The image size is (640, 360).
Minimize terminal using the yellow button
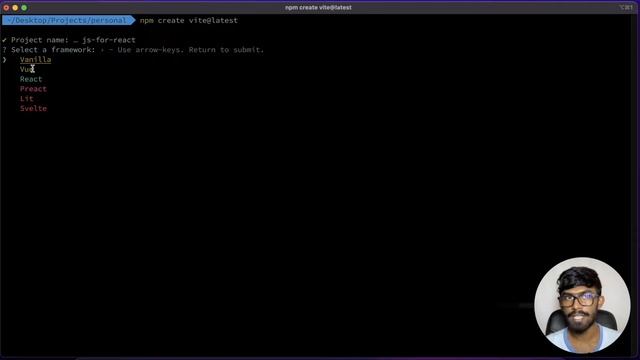tap(15, 8)
